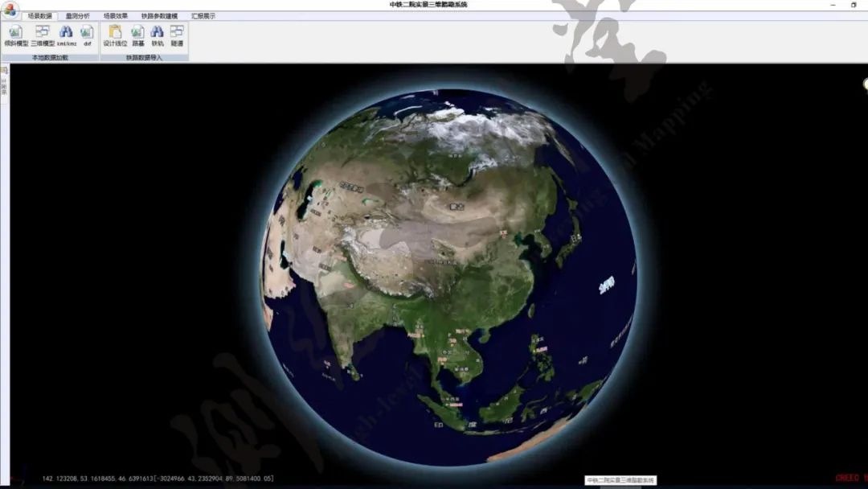This screenshot has height=489, width=868.
Task: Import 隧道 tunnel data
Action: (x=177, y=35)
